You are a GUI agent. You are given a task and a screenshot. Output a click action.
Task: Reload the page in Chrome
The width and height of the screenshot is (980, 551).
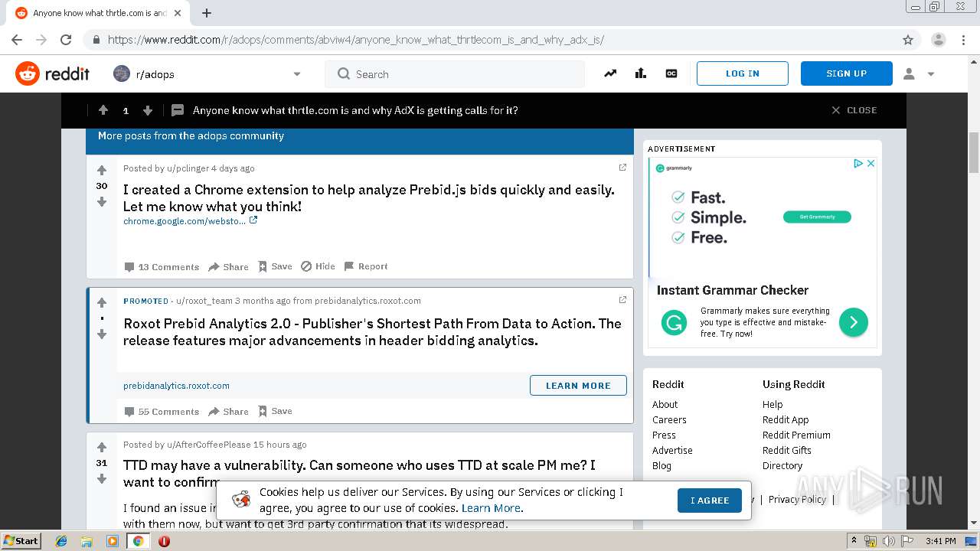(x=66, y=40)
